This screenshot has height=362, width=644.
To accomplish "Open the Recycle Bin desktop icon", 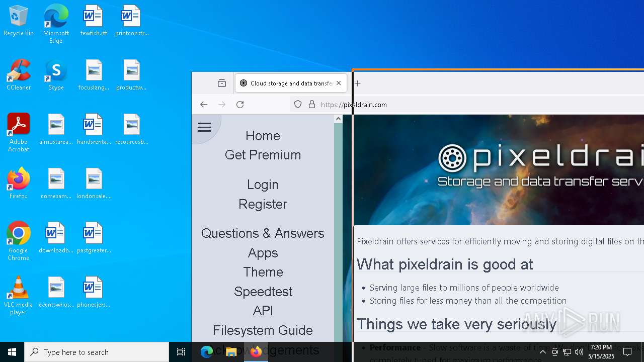I will (19, 21).
